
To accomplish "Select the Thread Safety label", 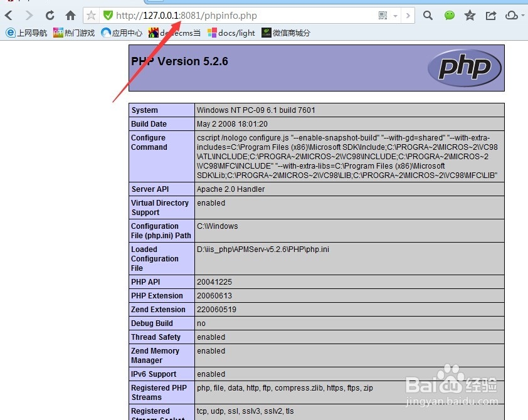I will pyautogui.click(x=156, y=337).
